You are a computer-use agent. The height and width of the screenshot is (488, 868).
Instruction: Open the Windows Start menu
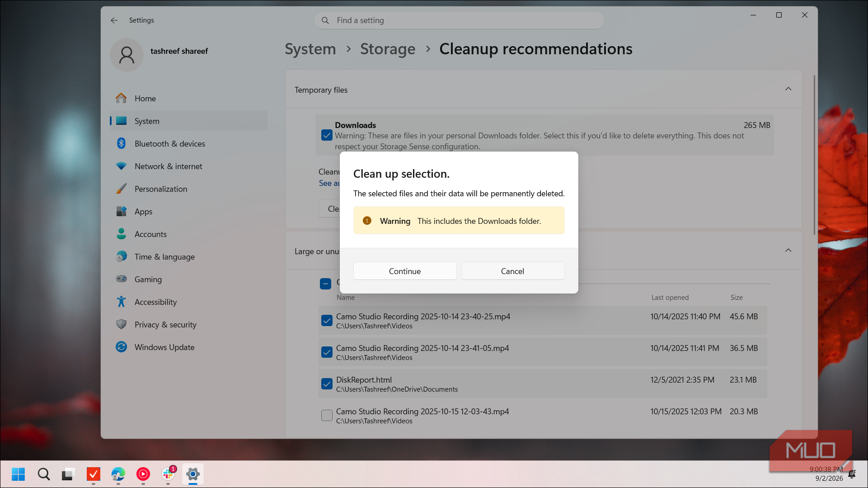[19, 474]
